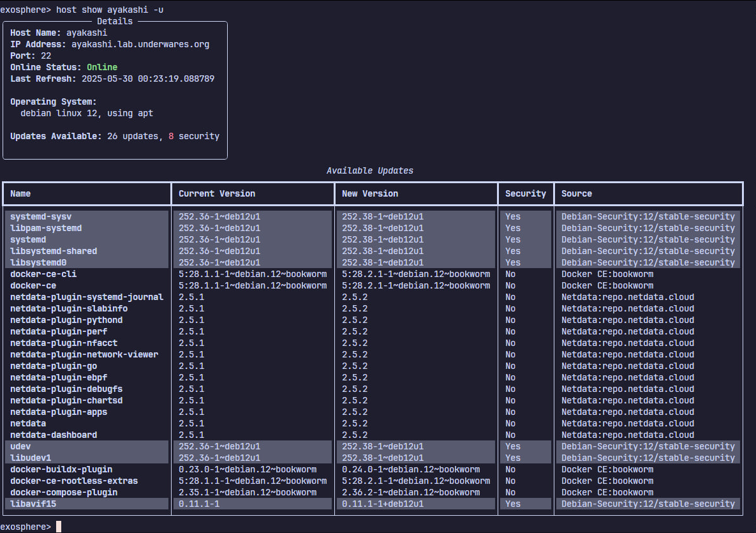
Task: Click the netdata-plugin-systemd-journal entry
Action: pyautogui.click(x=87, y=297)
